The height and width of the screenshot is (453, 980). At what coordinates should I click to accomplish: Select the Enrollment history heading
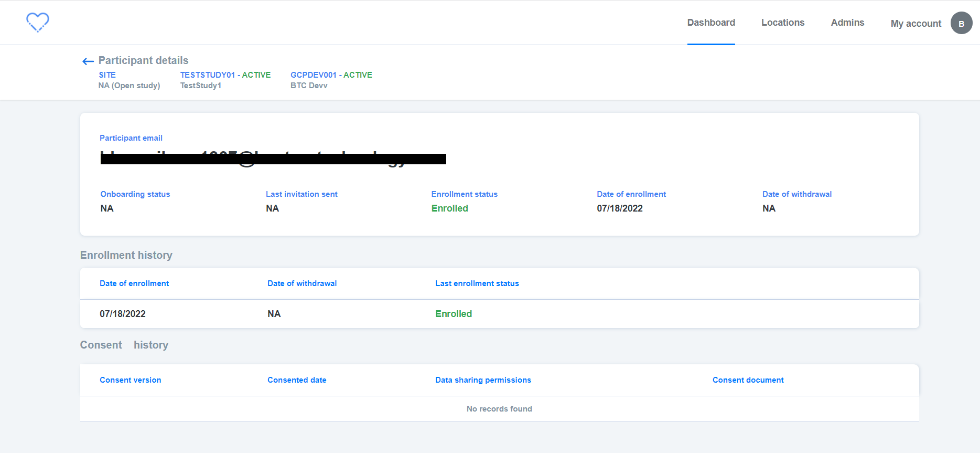tap(126, 255)
